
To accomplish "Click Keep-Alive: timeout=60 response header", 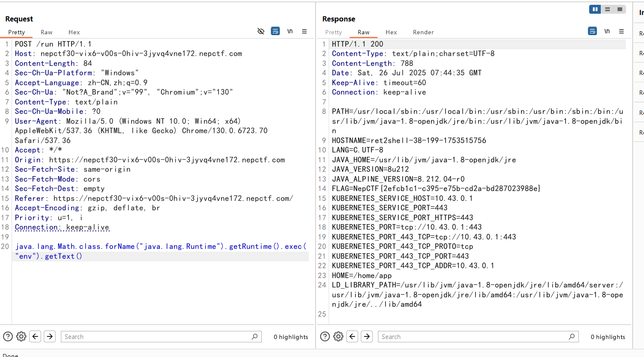I will tap(379, 83).
